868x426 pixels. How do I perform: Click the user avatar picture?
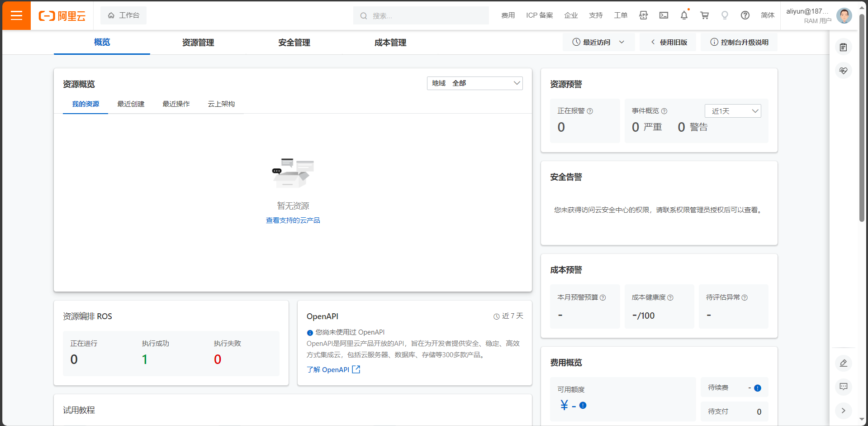tap(844, 16)
